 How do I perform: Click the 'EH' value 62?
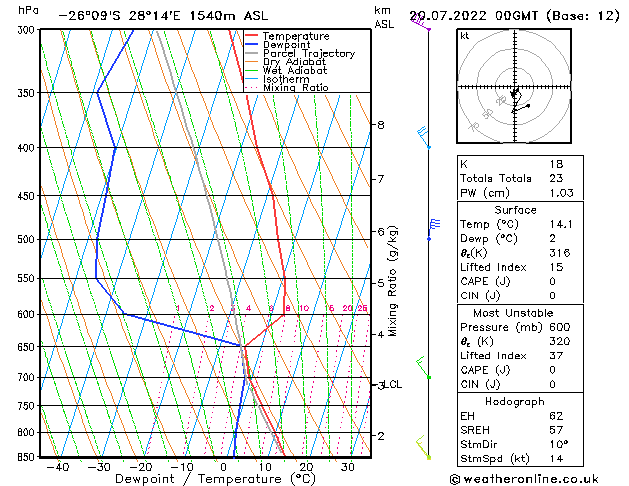pyautogui.click(x=556, y=416)
